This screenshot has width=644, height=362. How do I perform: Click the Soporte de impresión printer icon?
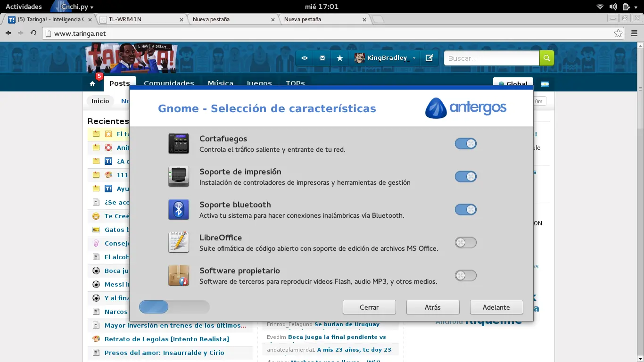point(179,176)
